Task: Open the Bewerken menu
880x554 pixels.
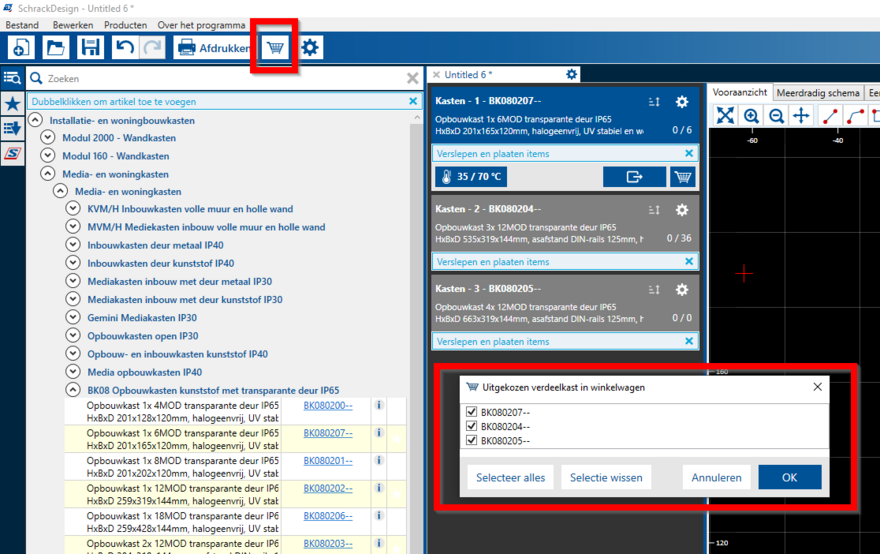Action: [73, 25]
